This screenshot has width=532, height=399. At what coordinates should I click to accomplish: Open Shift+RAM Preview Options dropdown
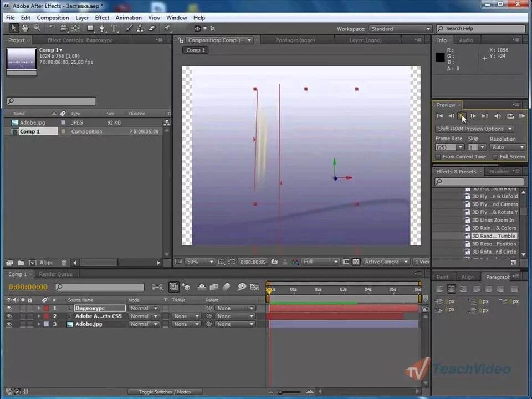[474, 129]
